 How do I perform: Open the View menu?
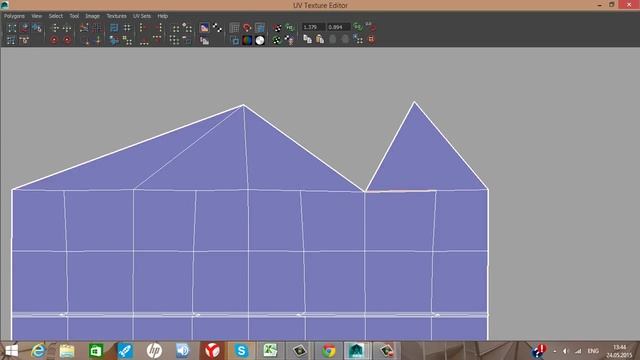(37, 16)
